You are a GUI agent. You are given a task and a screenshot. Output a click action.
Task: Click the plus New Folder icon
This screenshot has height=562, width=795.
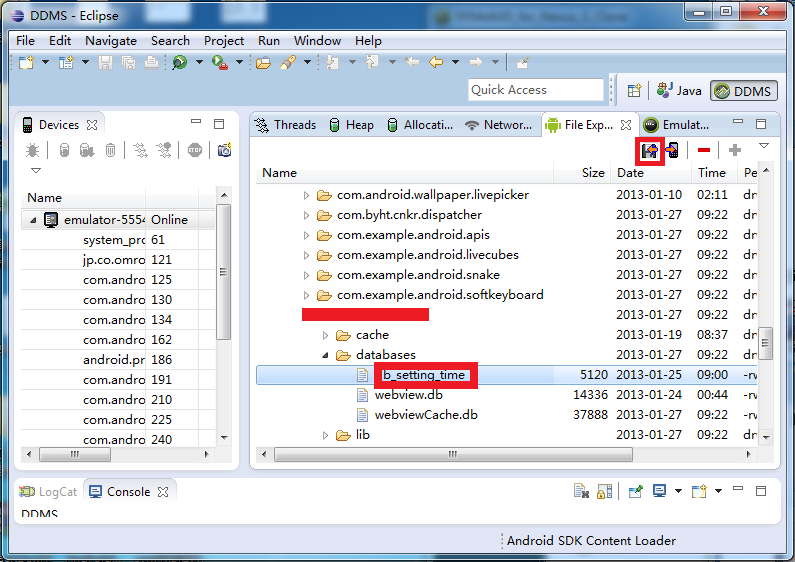click(735, 150)
